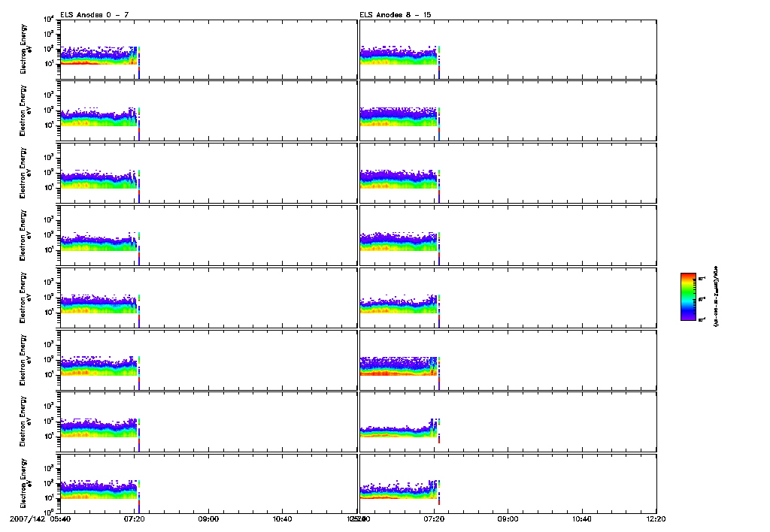770x532 pixels.
Task: Click the bottommost "Electron Energy eV" axis label
Action: [26, 484]
